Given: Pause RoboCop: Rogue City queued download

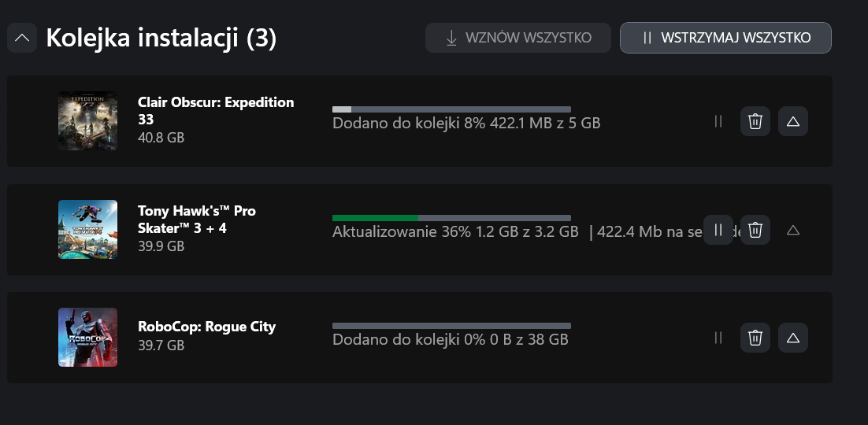Looking at the screenshot, I should (x=718, y=338).
